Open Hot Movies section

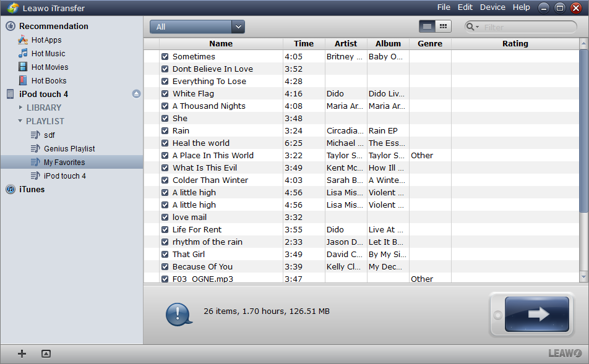[43, 67]
